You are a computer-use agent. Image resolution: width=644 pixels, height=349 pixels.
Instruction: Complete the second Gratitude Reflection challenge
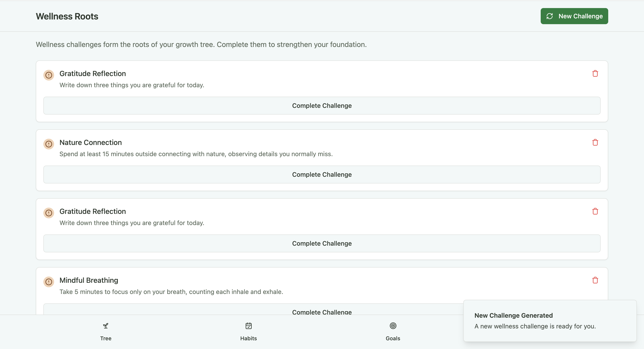click(x=322, y=243)
